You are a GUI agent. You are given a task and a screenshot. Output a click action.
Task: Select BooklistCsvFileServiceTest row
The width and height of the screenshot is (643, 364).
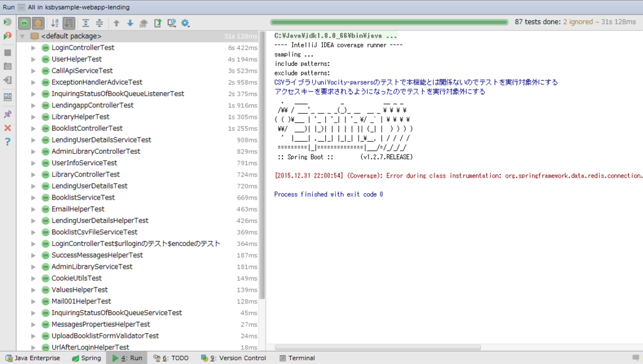(139, 232)
